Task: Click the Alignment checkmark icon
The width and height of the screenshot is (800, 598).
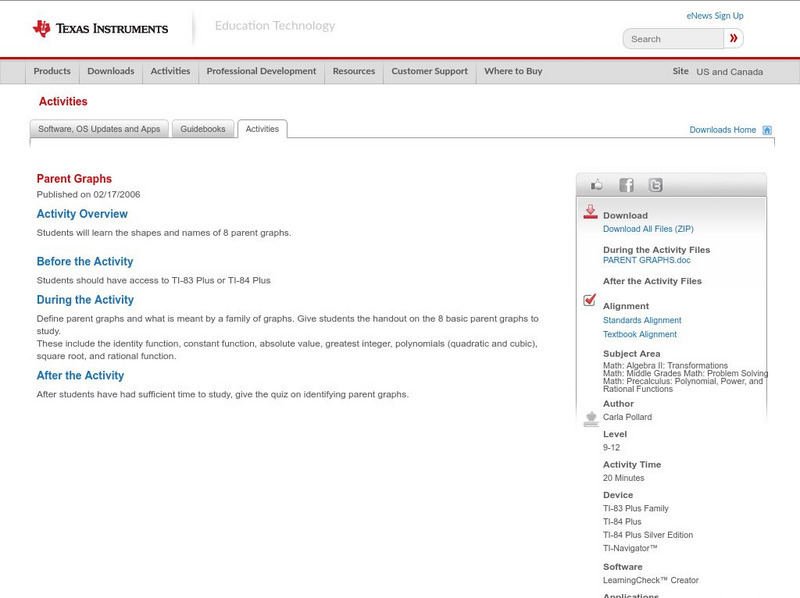Action: click(x=588, y=299)
